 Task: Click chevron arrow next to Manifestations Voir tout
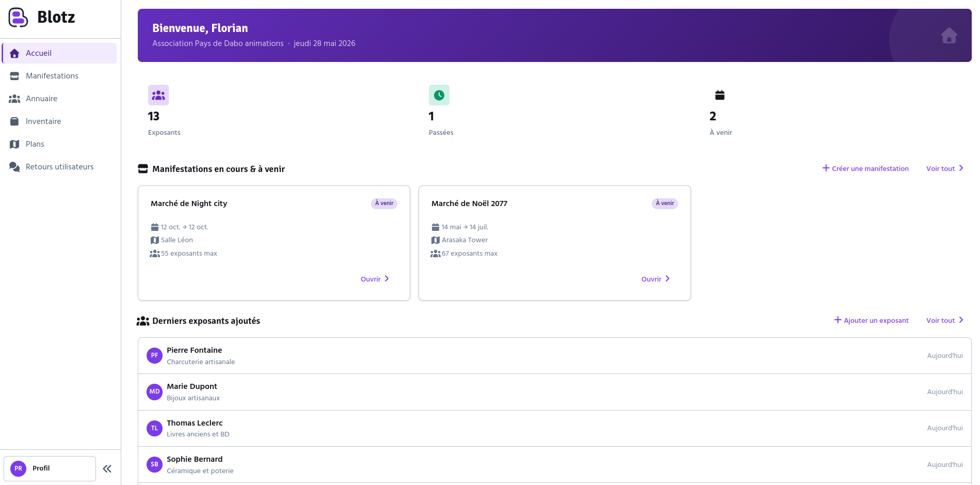click(961, 168)
